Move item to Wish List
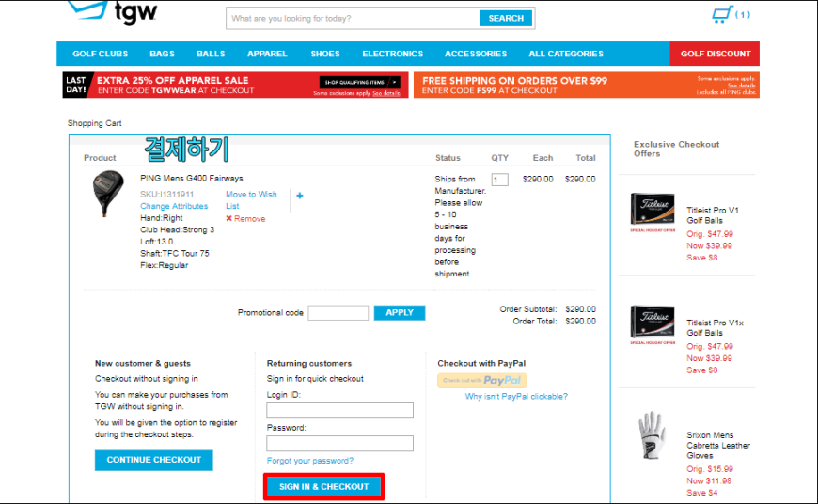Image resolution: width=818 pixels, height=504 pixels. tap(251, 200)
